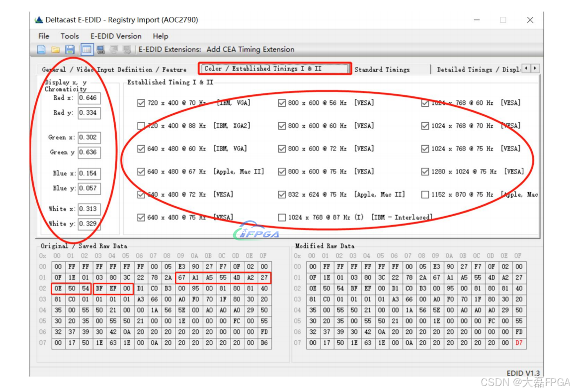The height and width of the screenshot is (392, 572).
Task: Toggle 1024 x 768 @ 70 Hz checkbox
Action: point(425,126)
